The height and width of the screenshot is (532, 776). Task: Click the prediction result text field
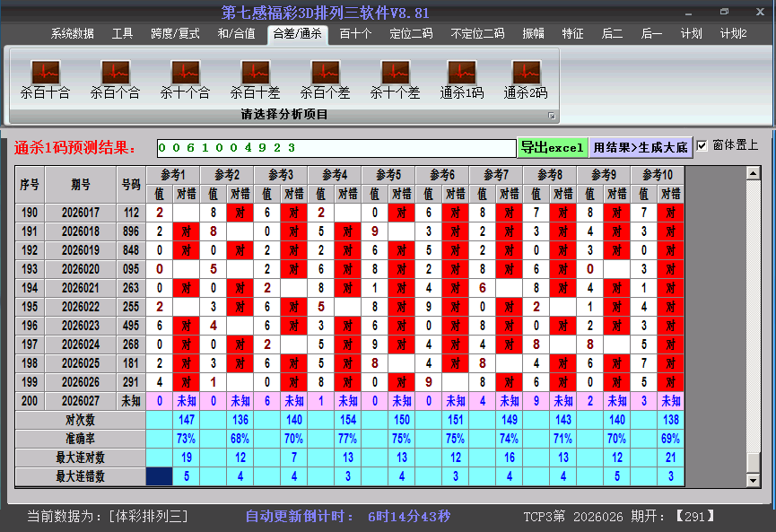click(336, 148)
